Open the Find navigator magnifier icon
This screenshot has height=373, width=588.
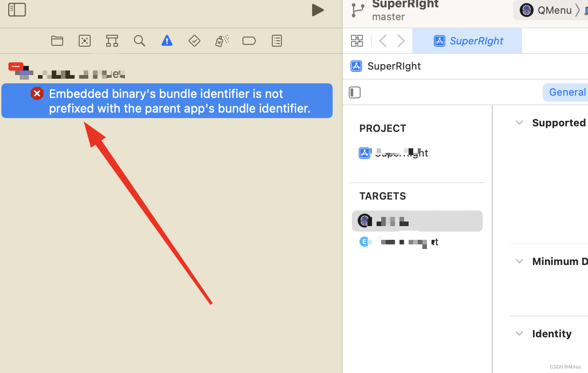tap(139, 41)
